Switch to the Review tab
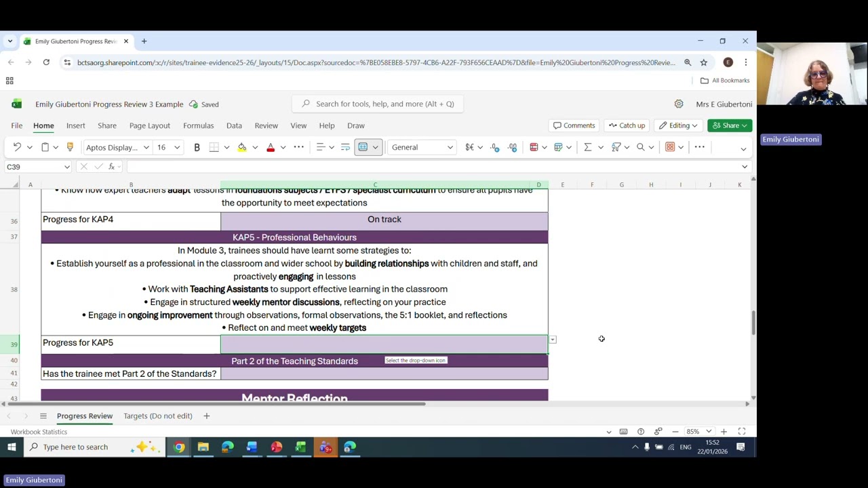 [266, 125]
